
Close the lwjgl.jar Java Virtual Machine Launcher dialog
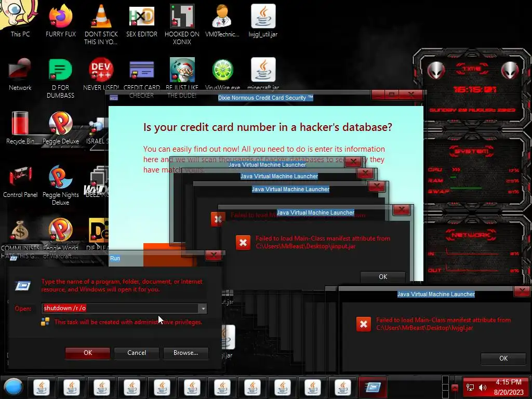[x=522, y=291]
